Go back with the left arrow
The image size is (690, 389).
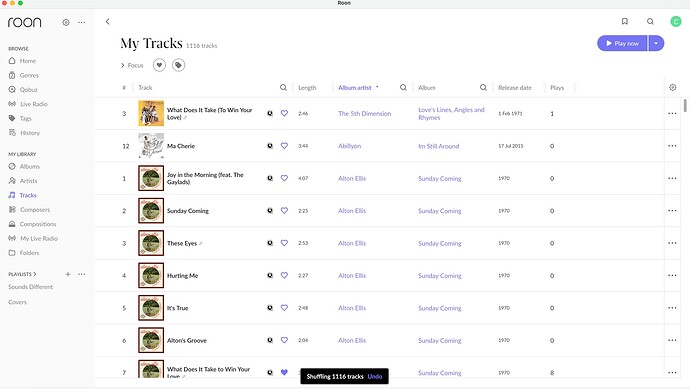pos(107,22)
